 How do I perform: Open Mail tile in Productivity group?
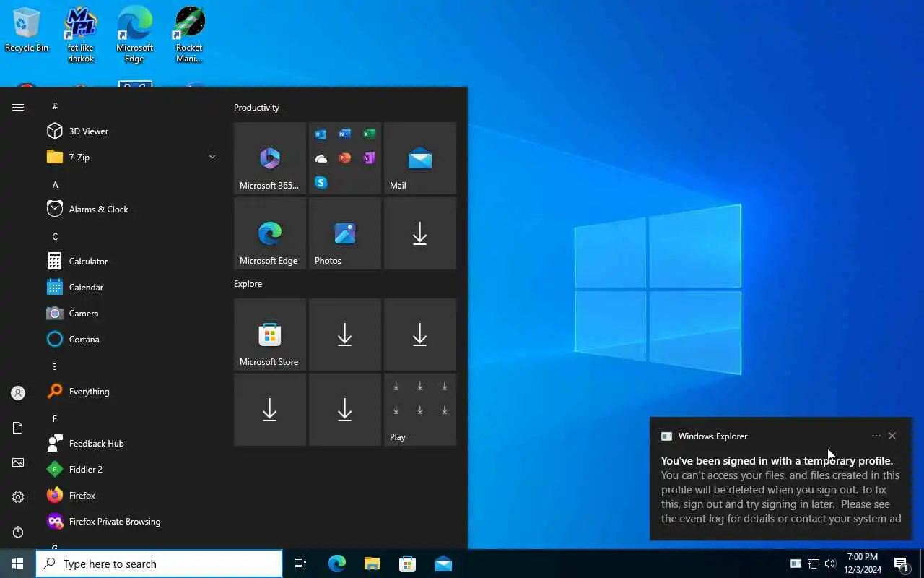pyautogui.click(x=420, y=158)
